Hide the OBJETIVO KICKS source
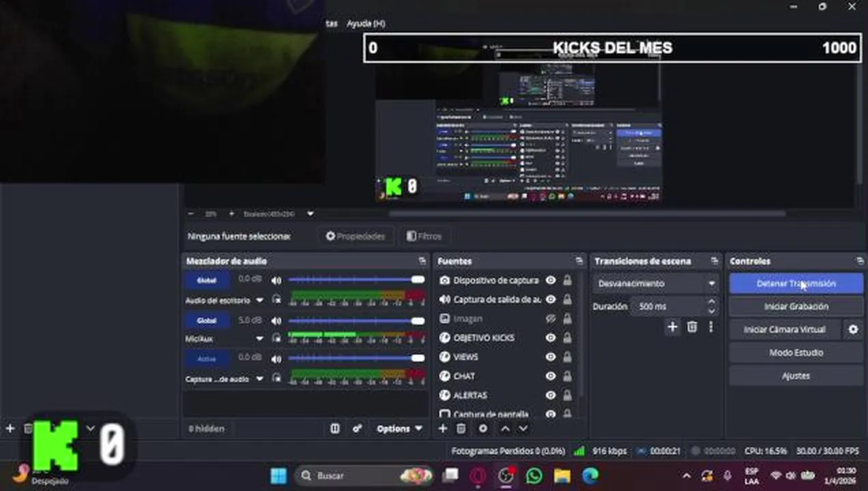The height and width of the screenshot is (491, 868). click(551, 338)
